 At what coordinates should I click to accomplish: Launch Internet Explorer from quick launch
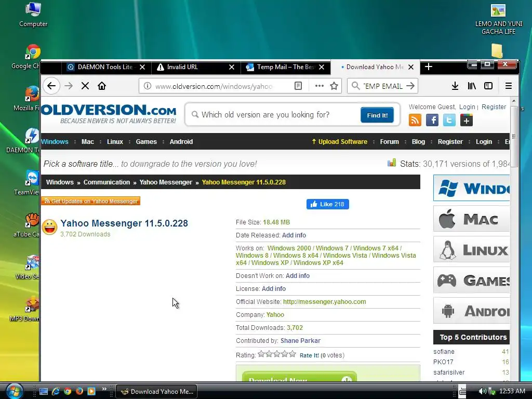pos(56,391)
